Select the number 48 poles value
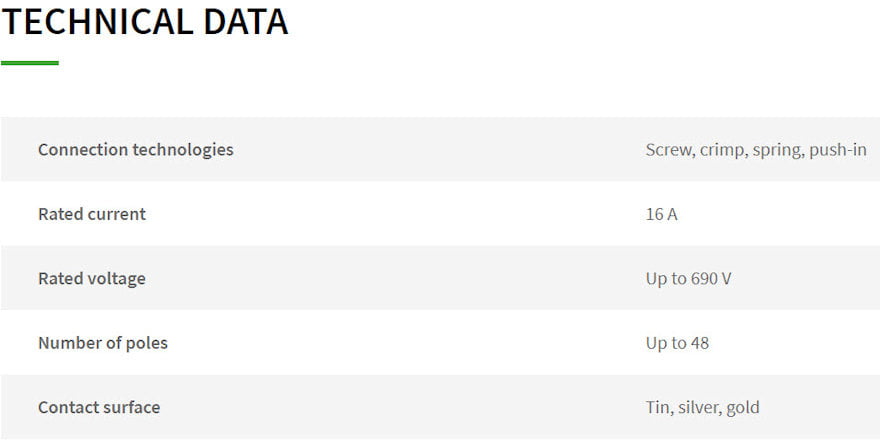This screenshot has width=880, height=440. 700,343
